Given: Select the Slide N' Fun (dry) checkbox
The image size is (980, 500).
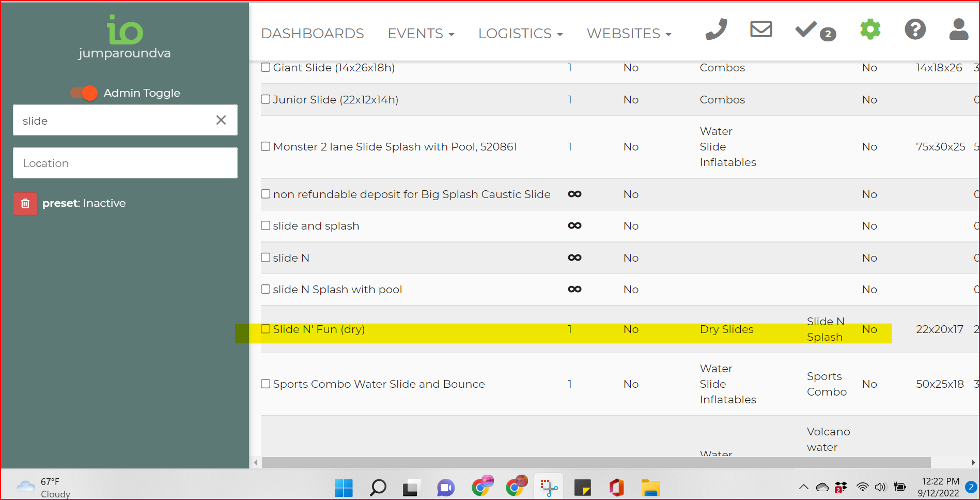Looking at the screenshot, I should [266, 329].
